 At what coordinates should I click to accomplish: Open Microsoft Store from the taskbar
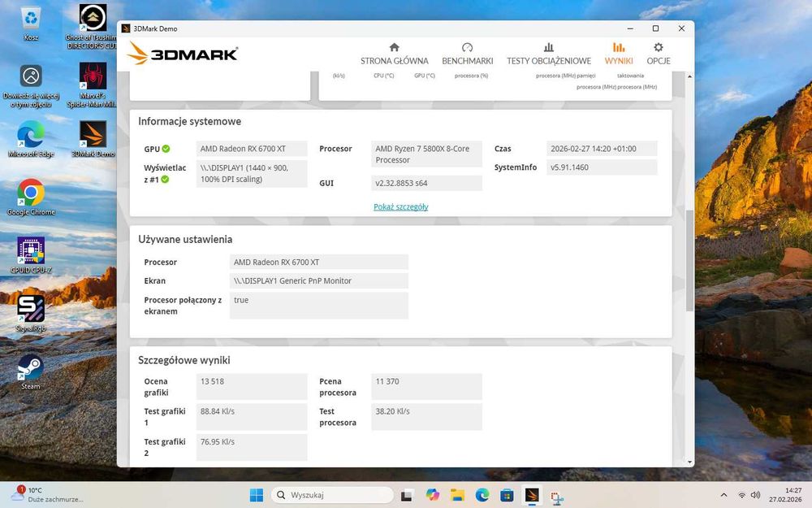pos(507,495)
